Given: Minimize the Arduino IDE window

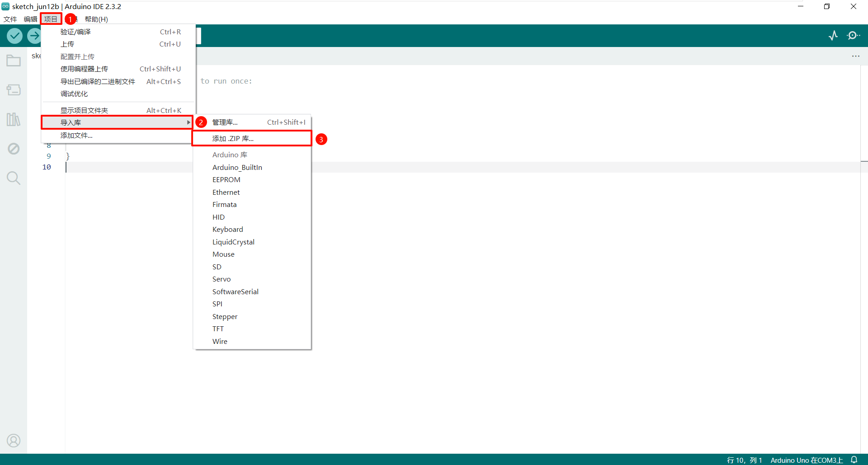Looking at the screenshot, I should click(x=801, y=6).
